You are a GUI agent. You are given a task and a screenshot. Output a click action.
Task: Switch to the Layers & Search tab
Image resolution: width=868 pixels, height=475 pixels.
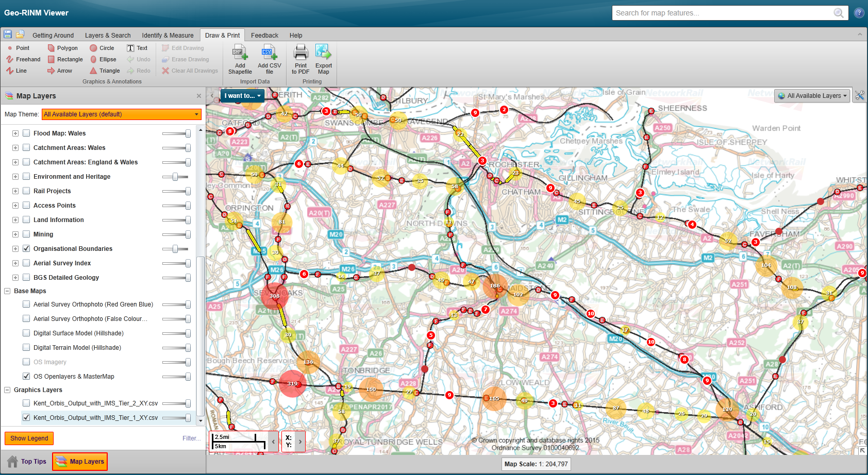108,36
